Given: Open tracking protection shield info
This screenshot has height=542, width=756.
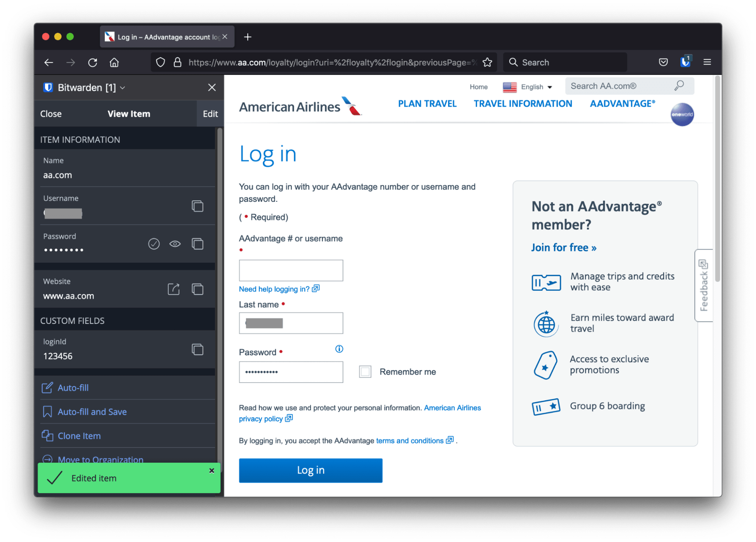Looking at the screenshot, I should (160, 62).
